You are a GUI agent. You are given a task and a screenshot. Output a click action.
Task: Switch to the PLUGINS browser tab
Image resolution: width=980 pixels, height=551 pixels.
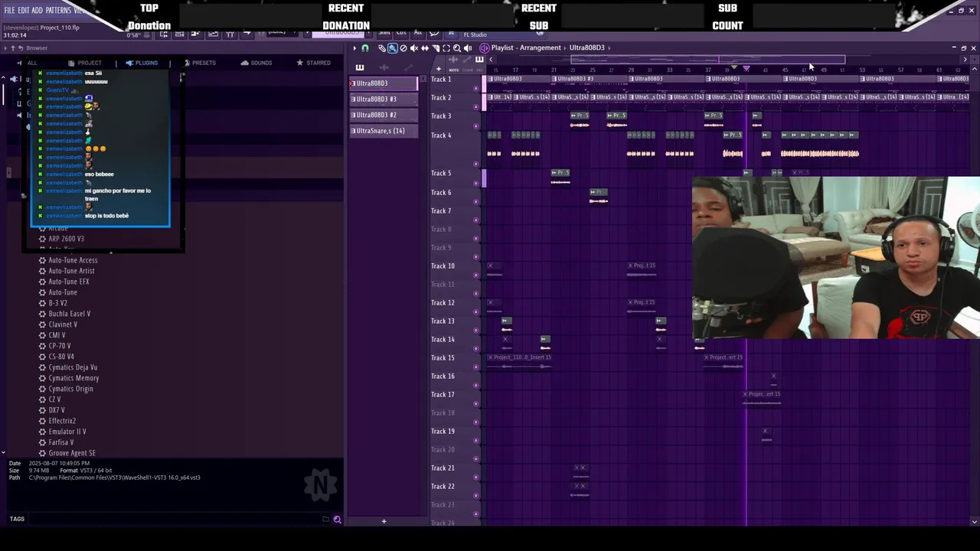142,63
